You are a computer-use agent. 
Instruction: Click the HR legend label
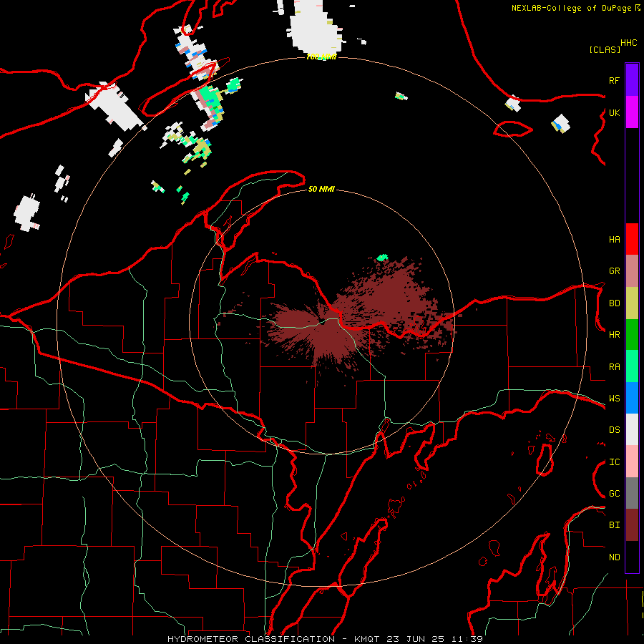point(614,335)
